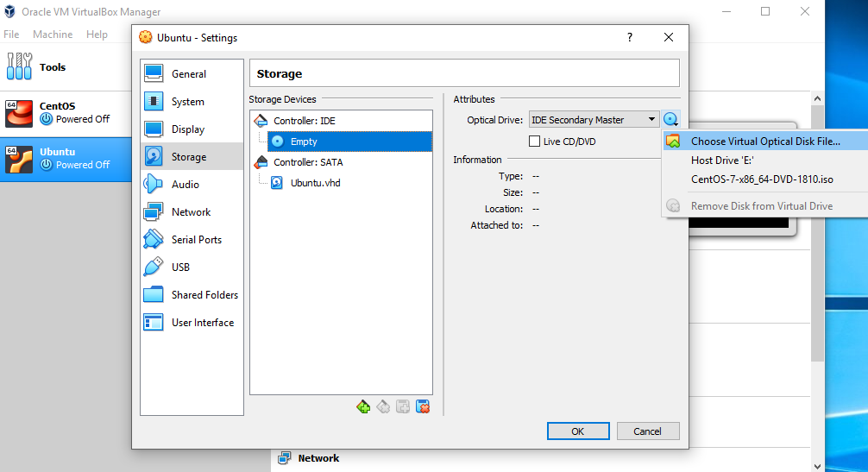Click the OK button
868x472 pixels.
[x=578, y=431]
